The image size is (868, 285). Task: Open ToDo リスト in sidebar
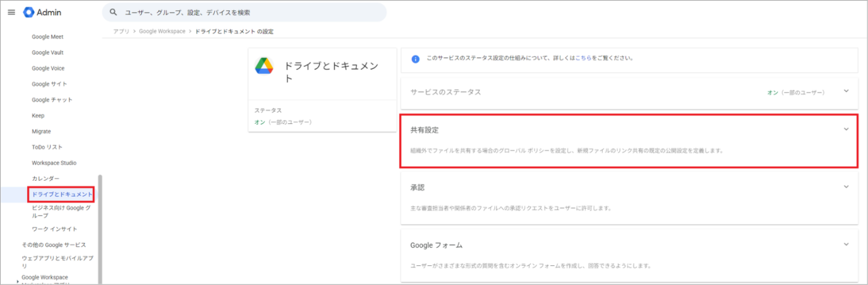[x=47, y=147]
